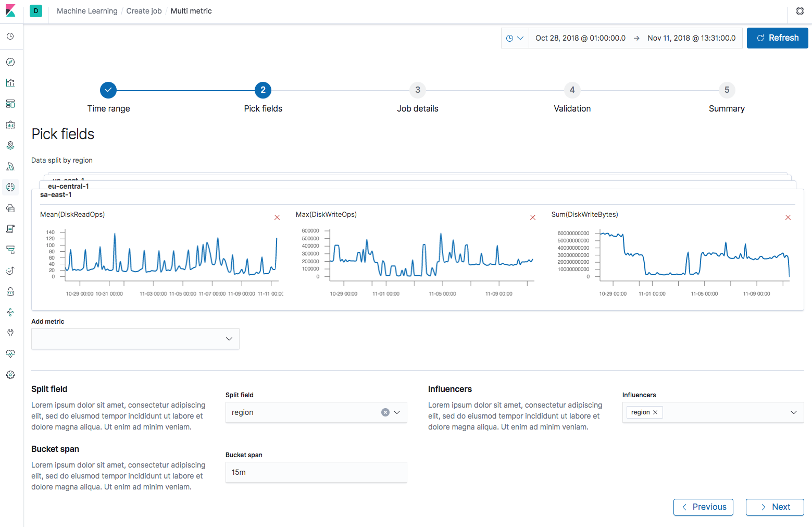Image resolution: width=812 pixels, height=527 pixels.
Task: Remove the Max(DiskWriteOps) metric chart
Action: tap(533, 217)
